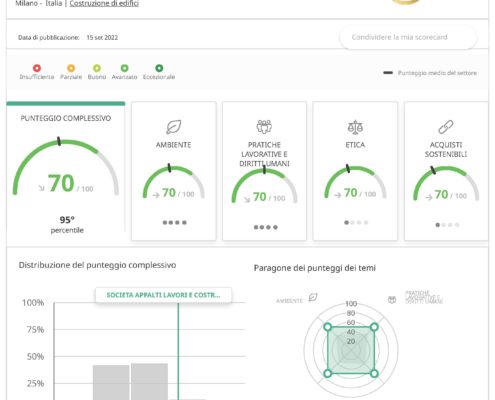This screenshot has width=495, height=400.
Task: Click the Etica balance scales icon
Action: coord(355,127)
